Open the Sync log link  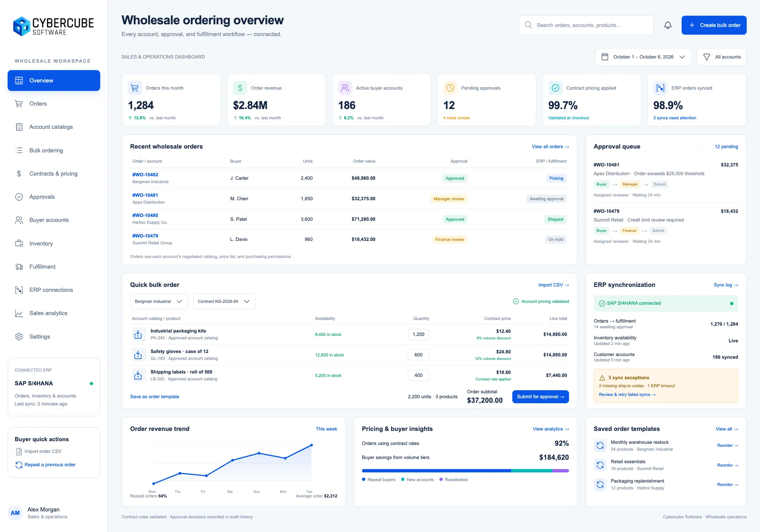726,285
